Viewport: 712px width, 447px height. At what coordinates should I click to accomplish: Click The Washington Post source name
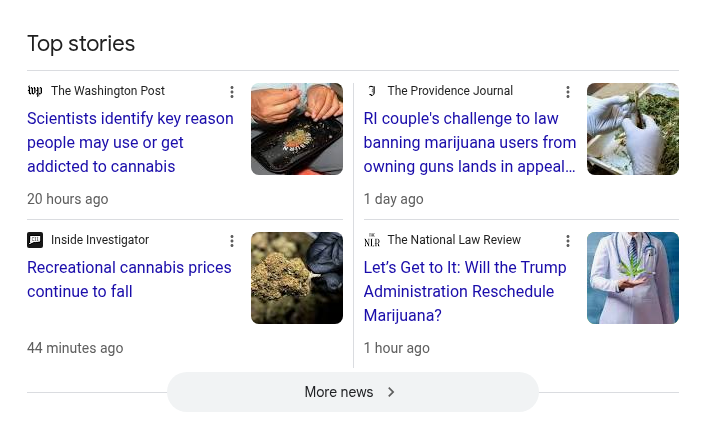pos(108,91)
